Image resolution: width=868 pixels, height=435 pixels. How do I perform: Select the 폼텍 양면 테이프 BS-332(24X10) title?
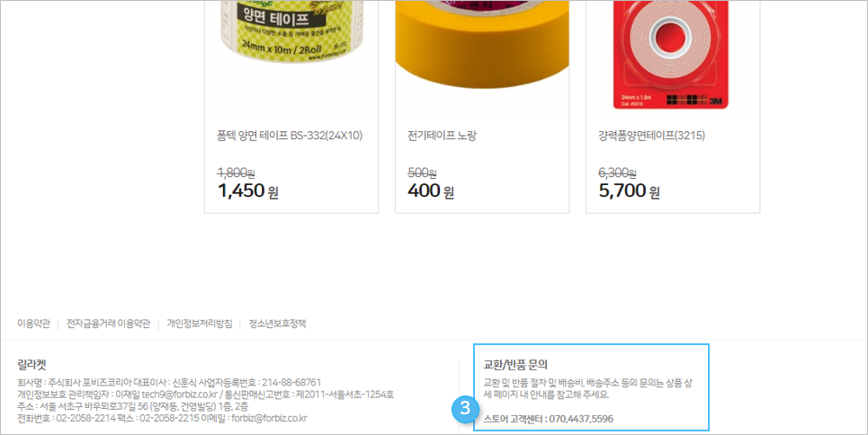click(290, 136)
